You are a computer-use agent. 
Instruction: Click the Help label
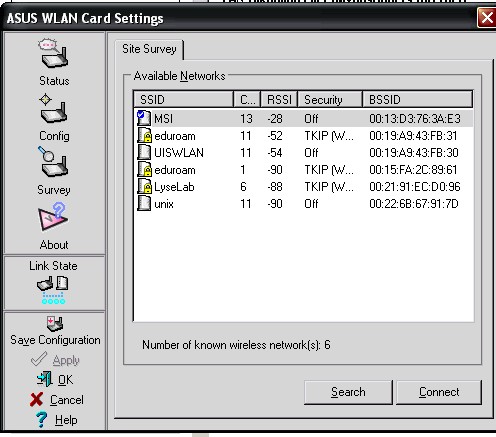[66, 420]
